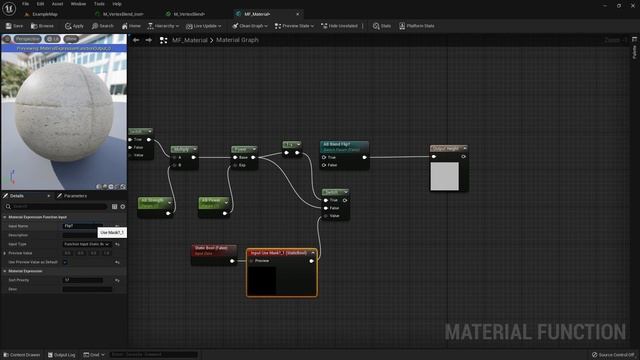Image resolution: width=640 pixels, height=360 pixels.
Task: Apply the material changes
Action: pos(74,26)
